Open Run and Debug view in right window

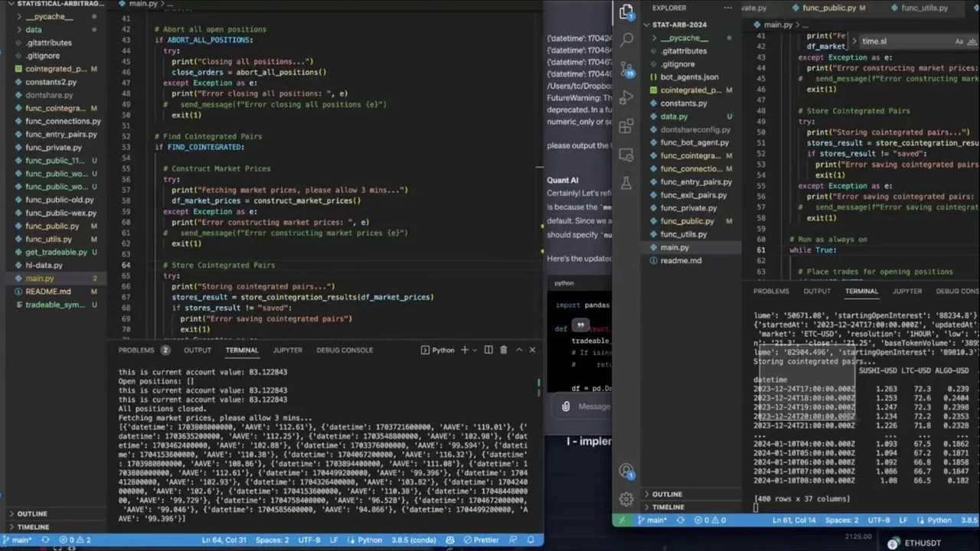pyautogui.click(x=627, y=97)
